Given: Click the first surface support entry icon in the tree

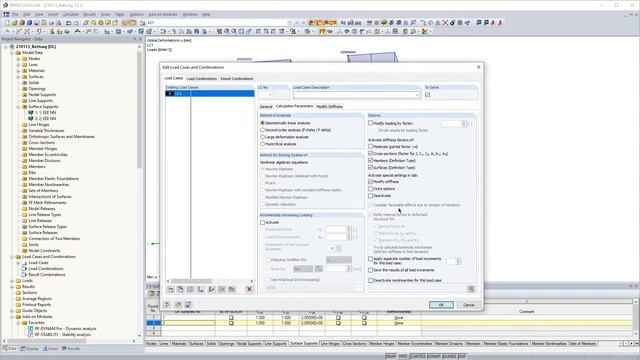Looking at the screenshot, I should (x=31, y=113).
